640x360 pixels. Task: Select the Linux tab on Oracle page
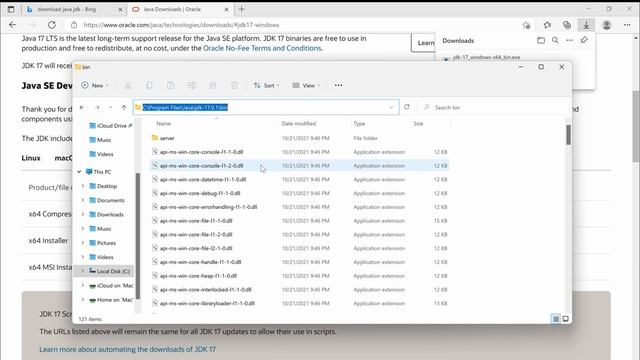[x=31, y=158]
